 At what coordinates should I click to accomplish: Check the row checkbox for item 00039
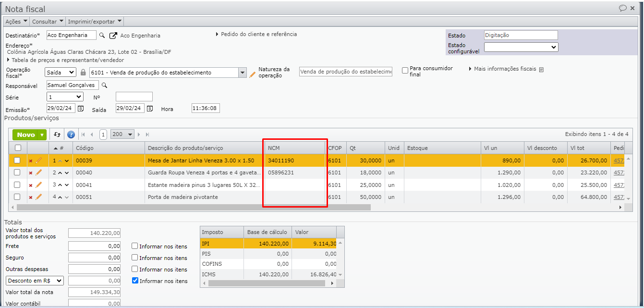17,160
